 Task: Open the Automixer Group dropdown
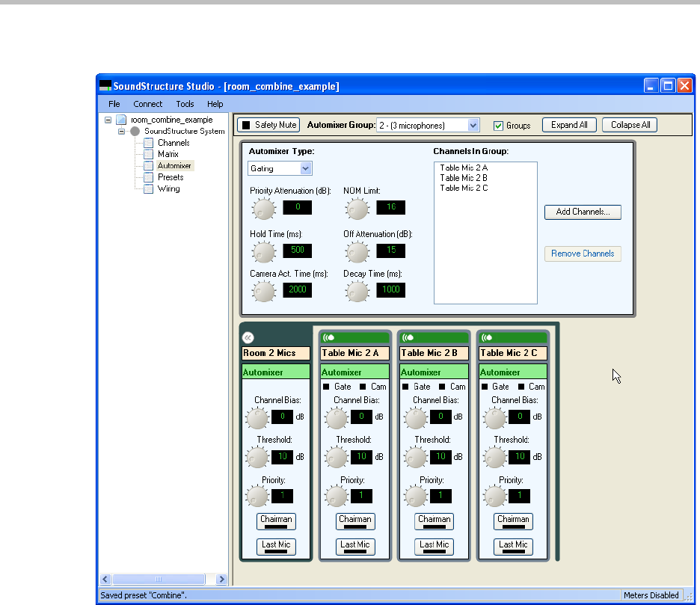click(473, 125)
